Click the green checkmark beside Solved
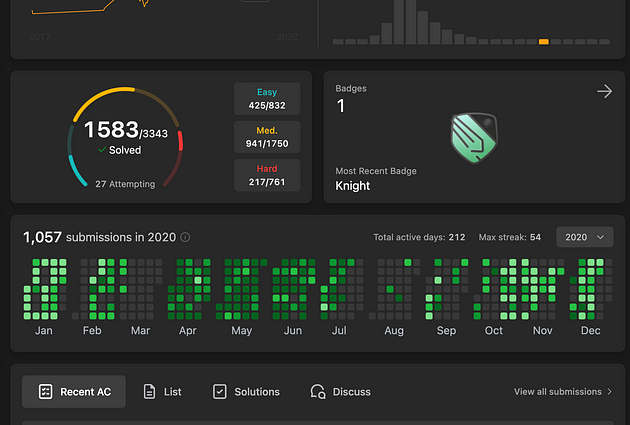Image resolution: width=630 pixels, height=425 pixels. [102, 150]
